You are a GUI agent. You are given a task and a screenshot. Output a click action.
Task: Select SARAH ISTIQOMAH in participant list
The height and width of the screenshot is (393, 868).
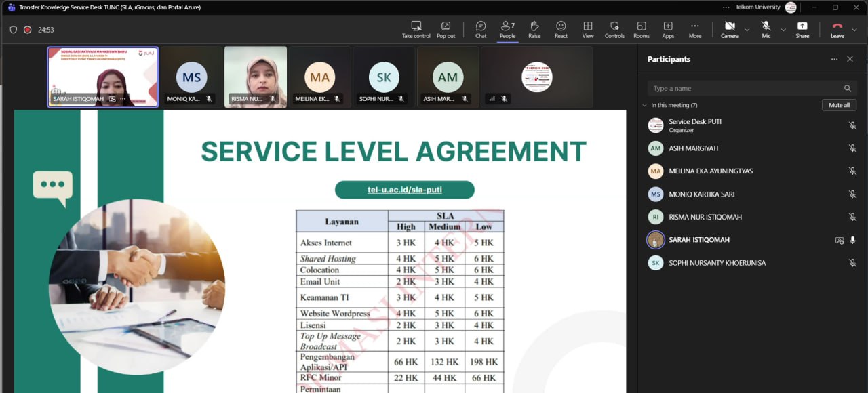[751, 240]
